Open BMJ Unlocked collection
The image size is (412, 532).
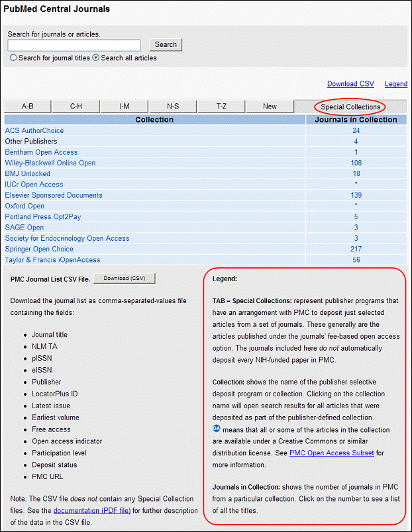point(27,174)
